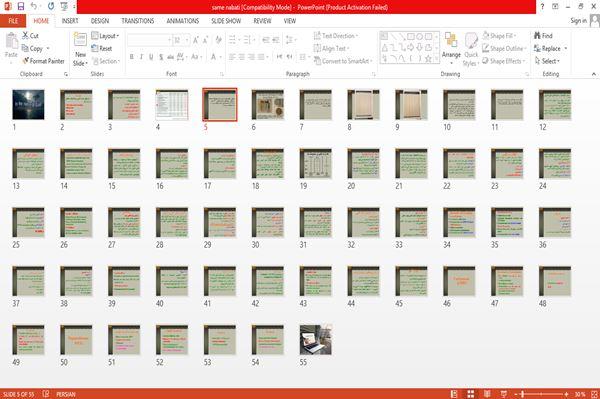Click the Format Painter brush
This screenshot has width=600, height=399.
pyautogui.click(x=26, y=61)
